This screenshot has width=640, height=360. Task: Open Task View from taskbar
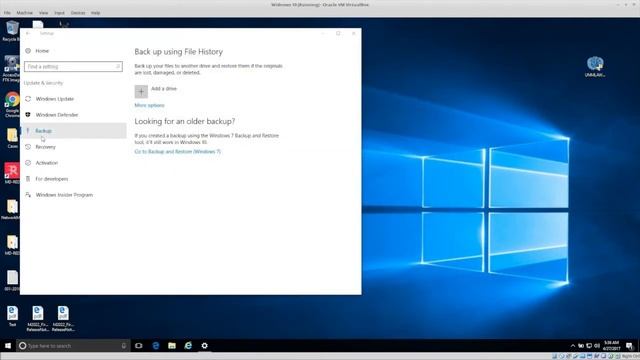click(x=139, y=346)
